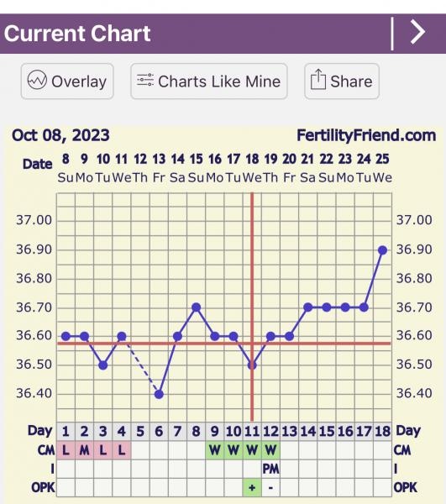Select the negative OPK cell on day 12
Viewport: 446px width, 504px height.
pos(270,487)
